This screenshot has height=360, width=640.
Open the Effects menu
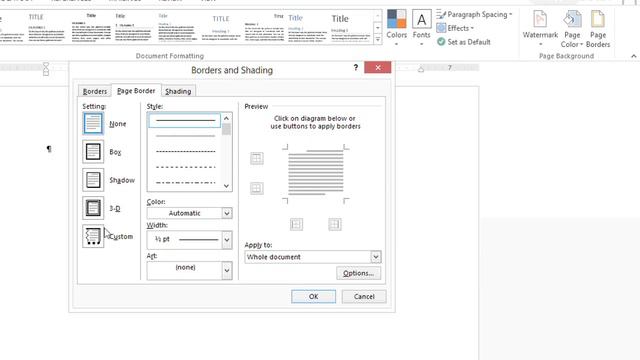[x=455, y=28]
